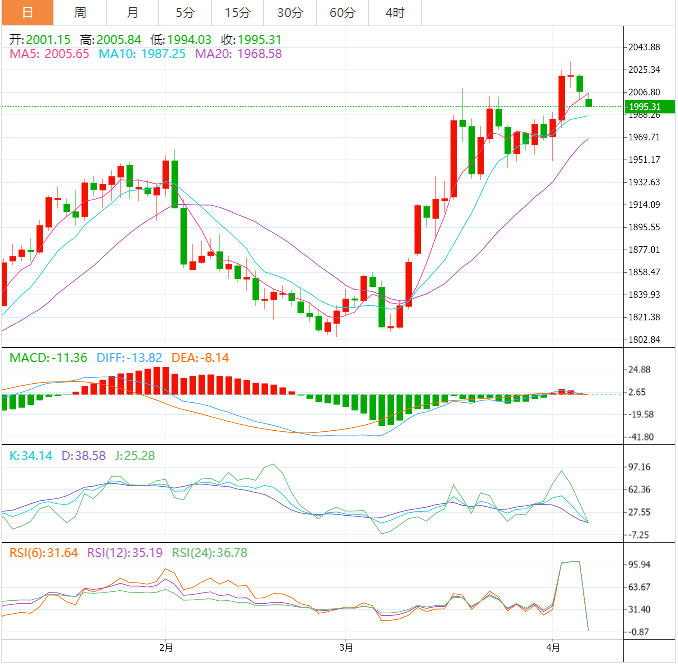This screenshot has height=666, width=678.
Task: Switch to the 4时 chart tab
Action: (395, 13)
